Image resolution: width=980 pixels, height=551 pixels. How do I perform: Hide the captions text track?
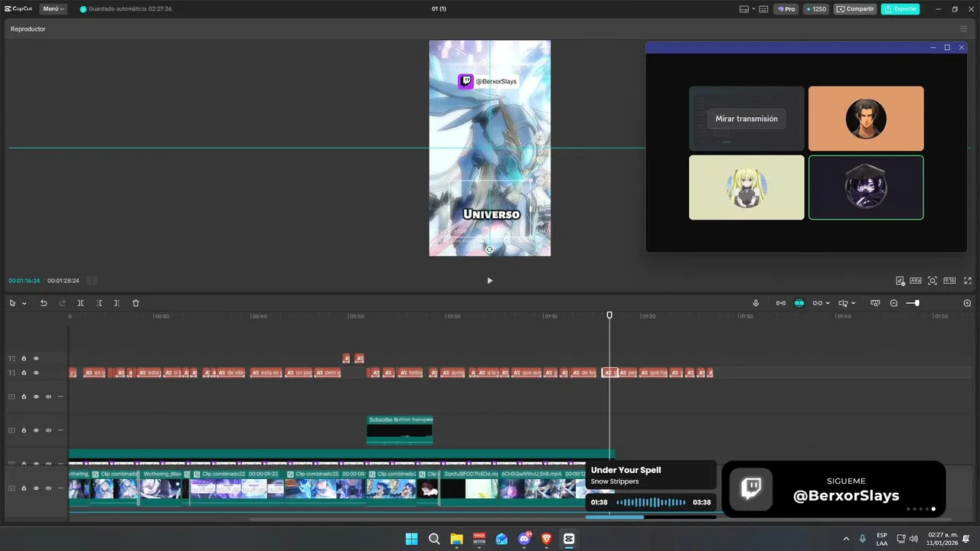tap(36, 373)
